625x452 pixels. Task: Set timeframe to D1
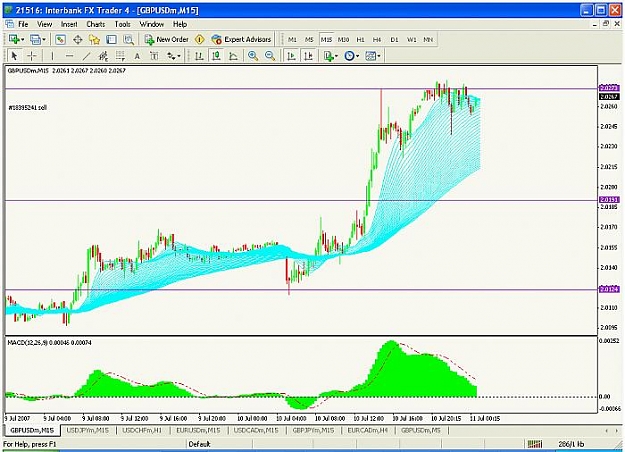[x=394, y=39]
